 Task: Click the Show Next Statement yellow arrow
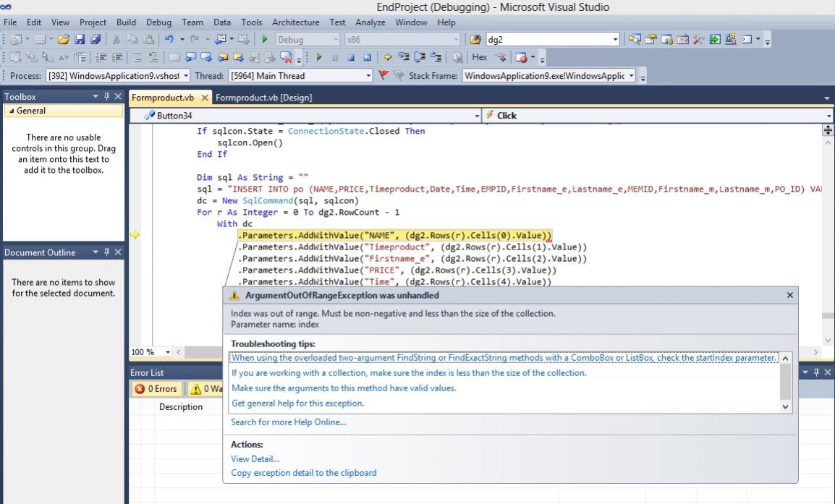[x=387, y=57]
